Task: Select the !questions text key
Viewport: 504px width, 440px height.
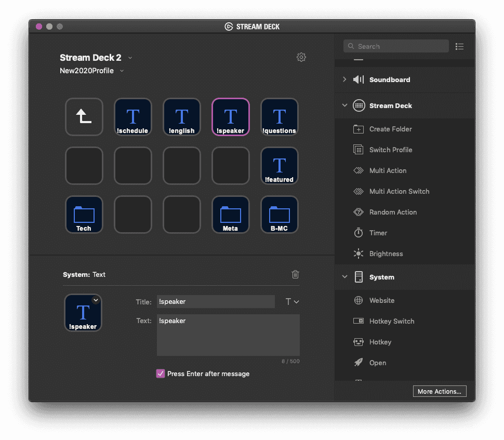Action: (280, 117)
